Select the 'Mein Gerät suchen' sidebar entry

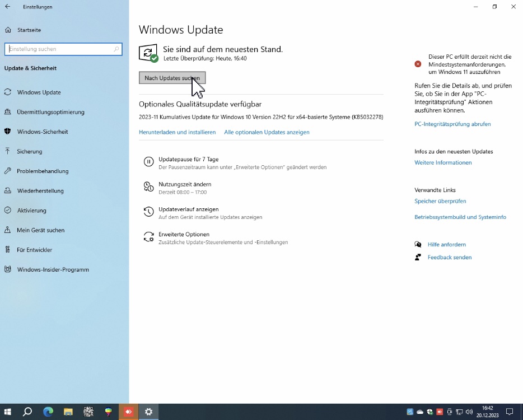(x=34, y=230)
